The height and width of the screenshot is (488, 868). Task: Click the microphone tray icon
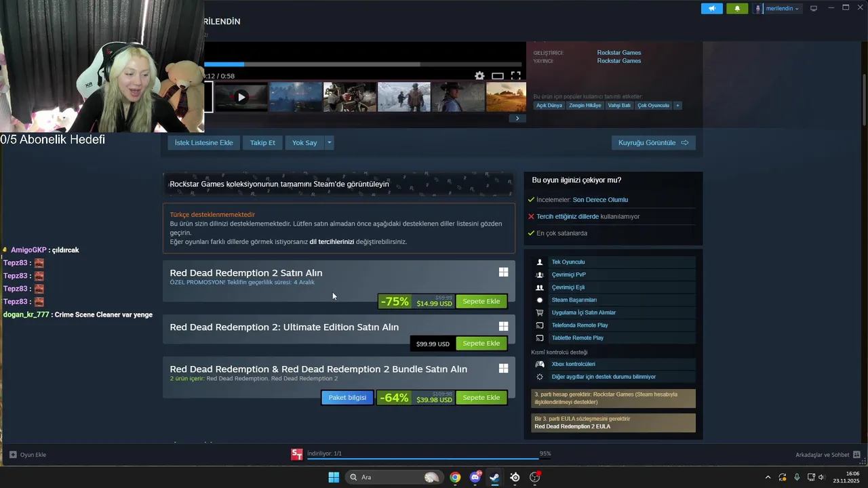(x=797, y=477)
